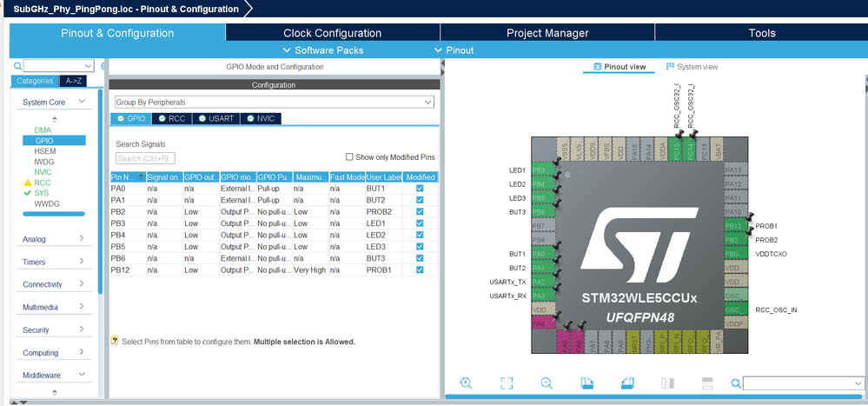Rotate the chip clockwise
Image resolution: width=868 pixels, height=406 pixels.
click(x=587, y=383)
